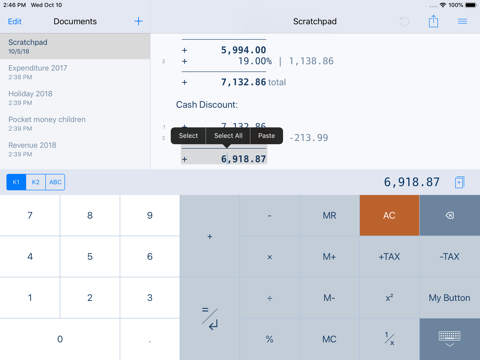Tap the AC clear button
The height and width of the screenshot is (360, 480).
(389, 216)
